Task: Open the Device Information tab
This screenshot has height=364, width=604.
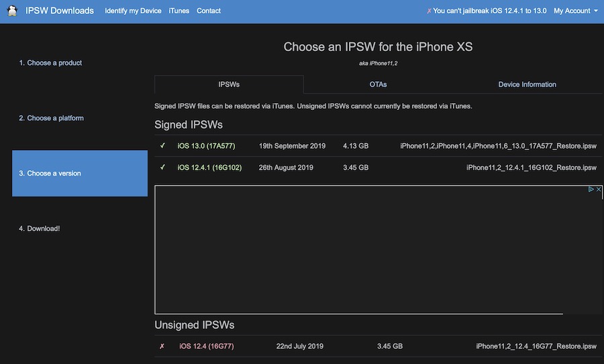Action: tap(527, 84)
